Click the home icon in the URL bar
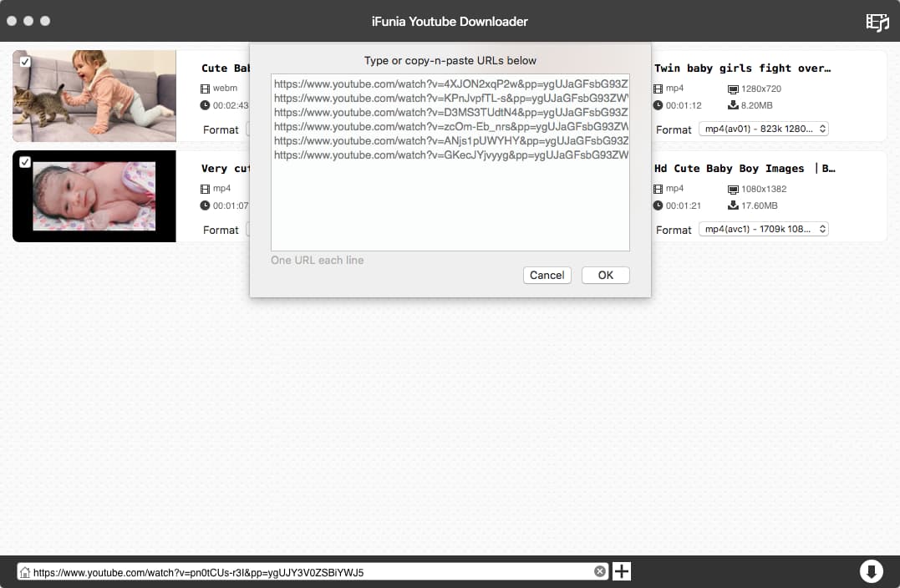Viewport: 900px width, 588px height. (x=25, y=572)
